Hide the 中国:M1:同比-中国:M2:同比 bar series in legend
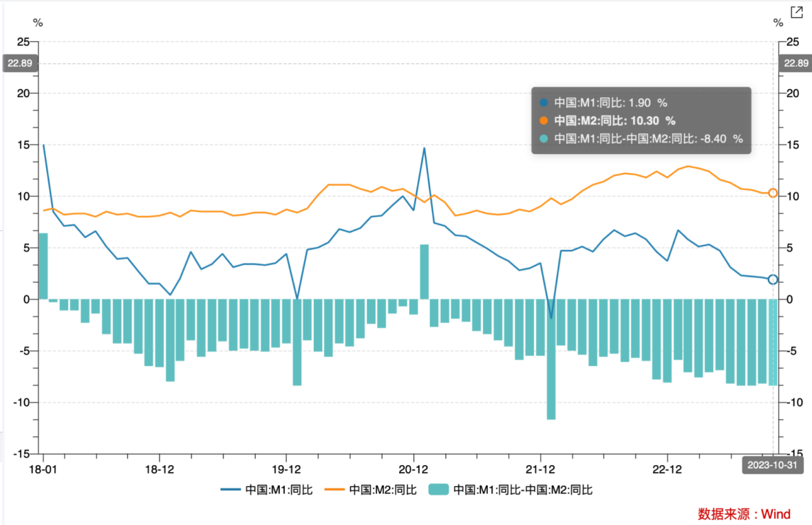 point(511,490)
